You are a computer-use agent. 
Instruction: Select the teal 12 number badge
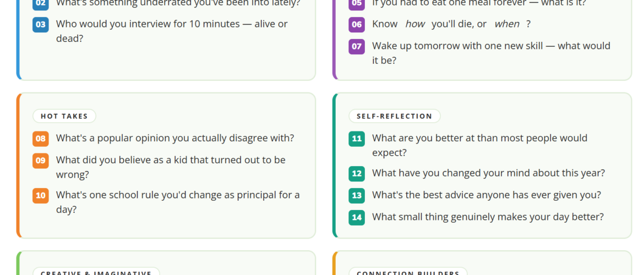(x=357, y=174)
